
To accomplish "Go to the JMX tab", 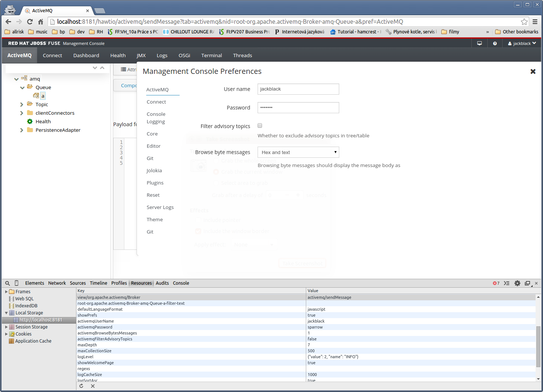I will coord(141,55).
